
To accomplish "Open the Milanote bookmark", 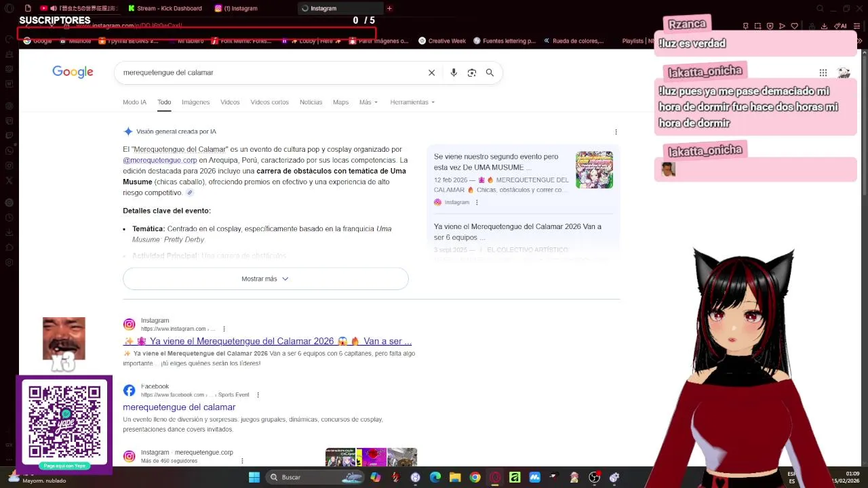I will coord(75,41).
